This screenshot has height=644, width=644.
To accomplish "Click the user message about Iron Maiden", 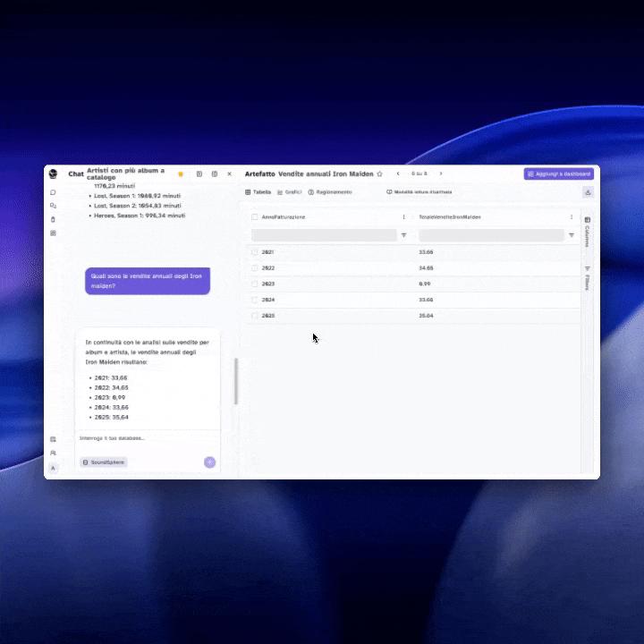I will [148, 281].
